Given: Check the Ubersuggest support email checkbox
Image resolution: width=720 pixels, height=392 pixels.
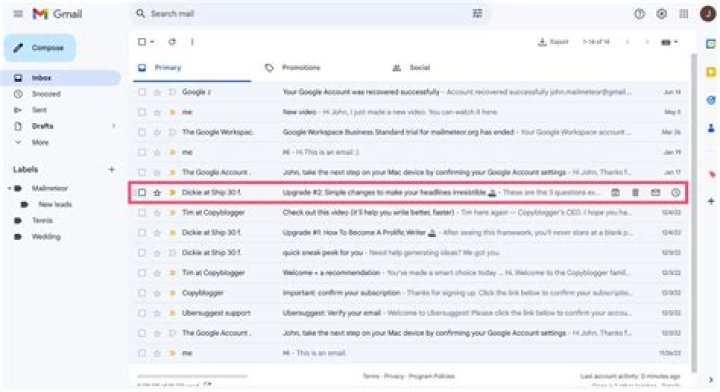Looking at the screenshot, I should click(x=142, y=313).
